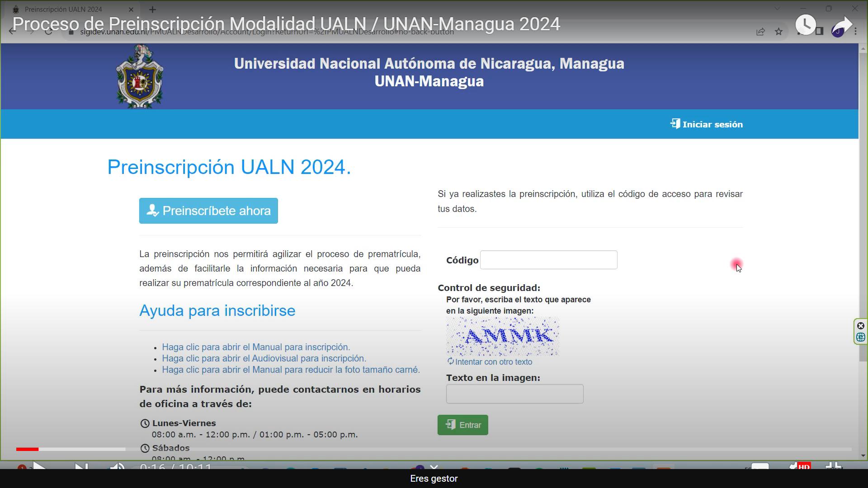The width and height of the screenshot is (868, 488).
Task: Open a new browser tab
Action: pos(153,9)
